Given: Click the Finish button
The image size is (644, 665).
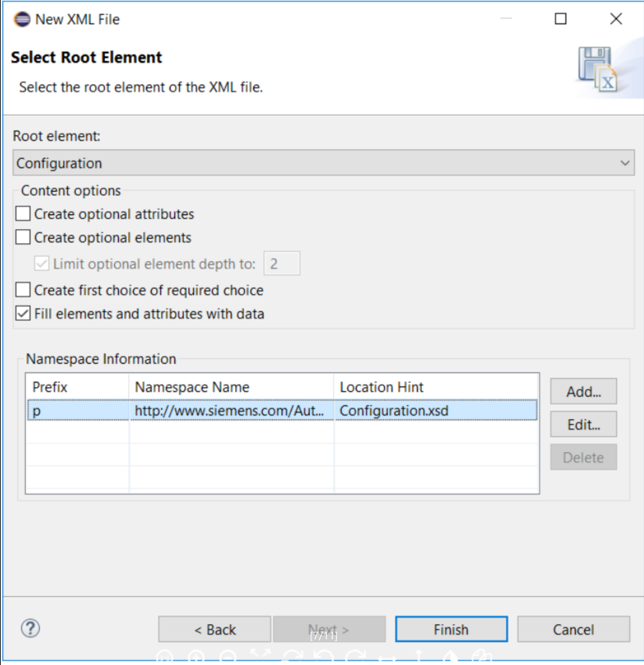Looking at the screenshot, I should coord(451,629).
